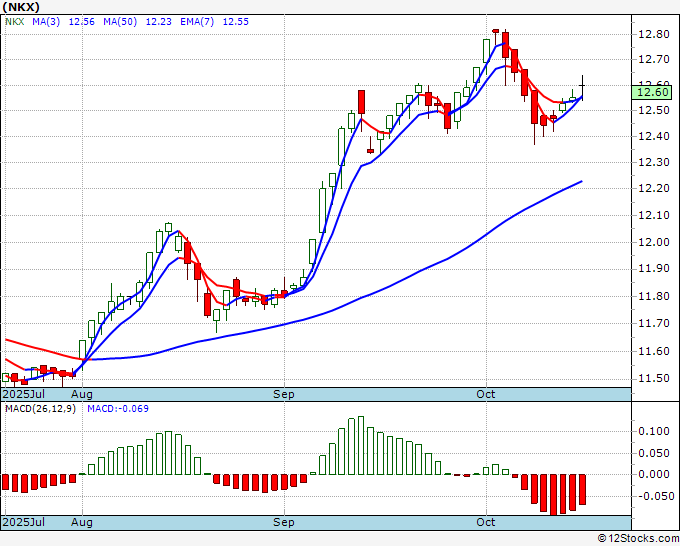
Task: Click the current price tag 12.60
Action: pyautogui.click(x=652, y=92)
